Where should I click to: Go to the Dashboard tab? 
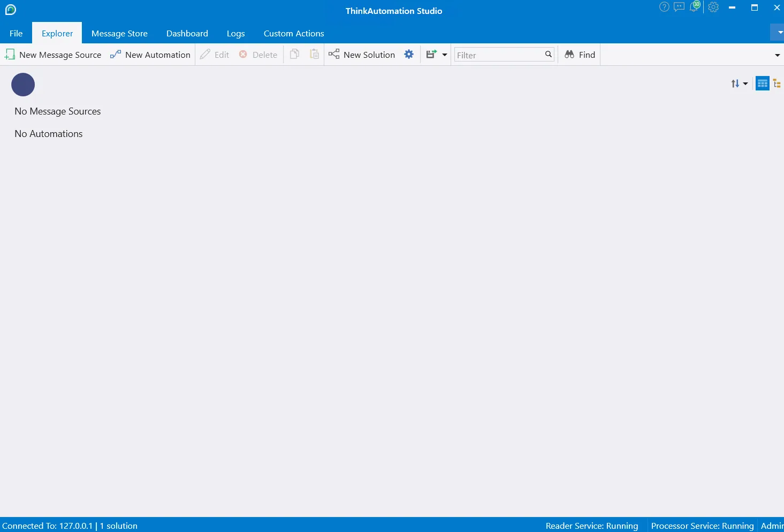(x=187, y=33)
